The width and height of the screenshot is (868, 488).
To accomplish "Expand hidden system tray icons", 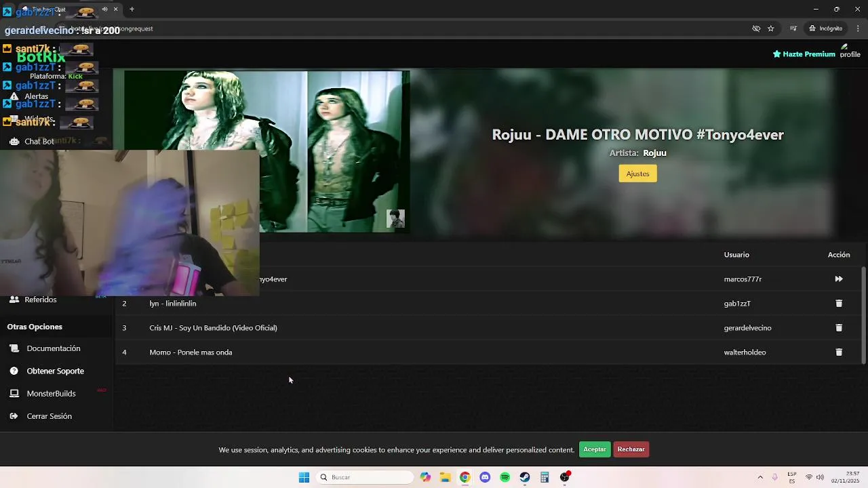I will click(760, 477).
